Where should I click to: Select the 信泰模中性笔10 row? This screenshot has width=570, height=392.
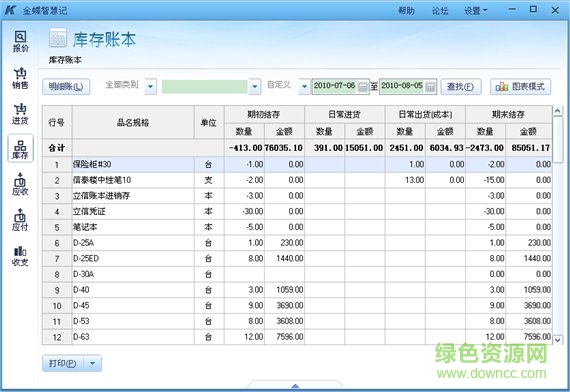click(x=297, y=180)
